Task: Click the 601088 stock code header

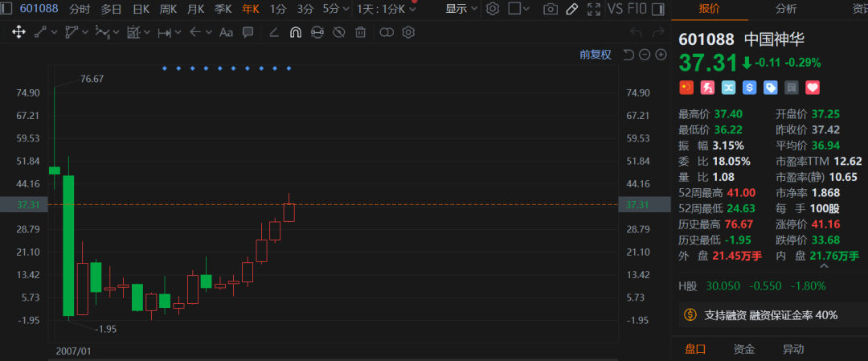Action: [39, 9]
